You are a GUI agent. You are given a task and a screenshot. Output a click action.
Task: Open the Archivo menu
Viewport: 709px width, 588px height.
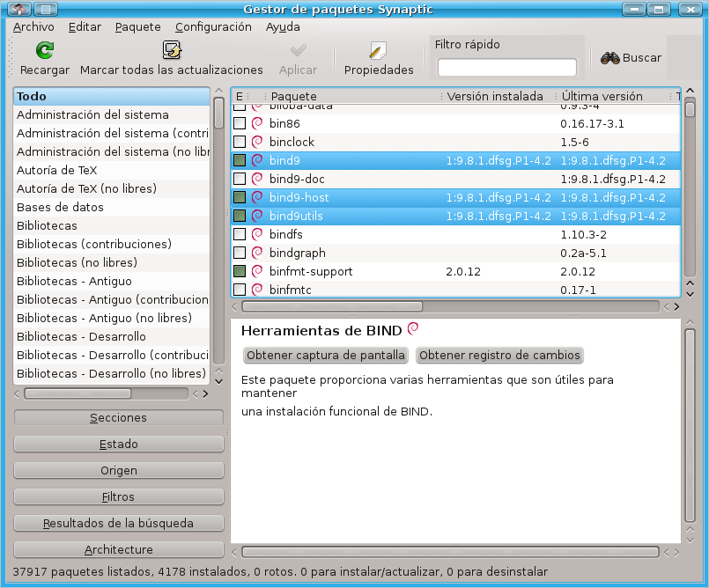[33, 27]
